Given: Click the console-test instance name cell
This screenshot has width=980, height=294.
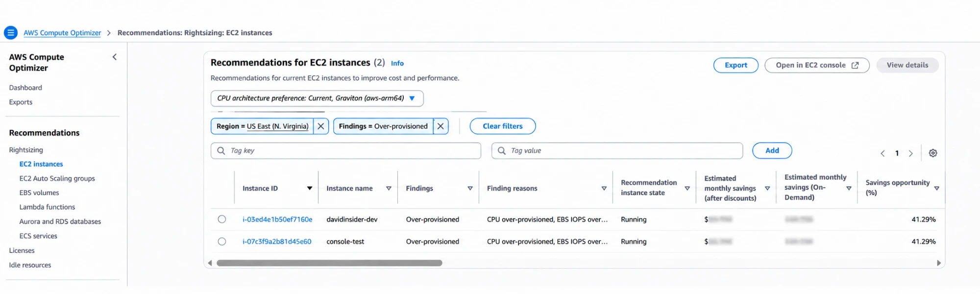Looking at the screenshot, I should [345, 241].
